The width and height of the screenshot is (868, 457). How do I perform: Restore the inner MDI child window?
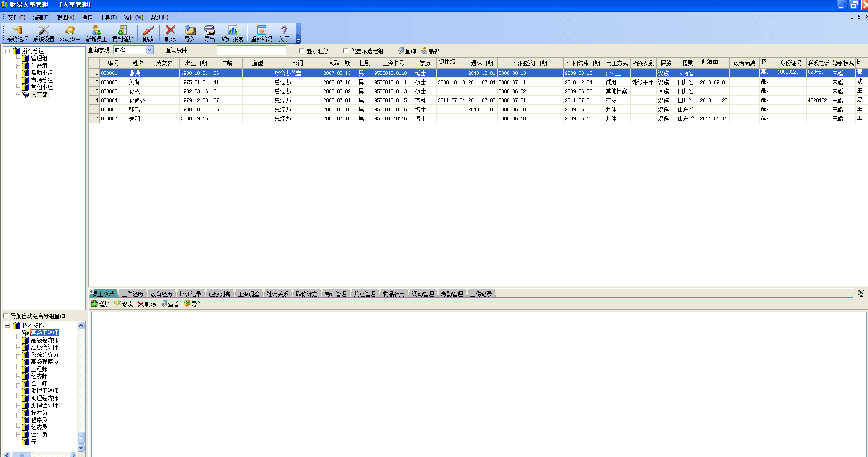click(859, 17)
